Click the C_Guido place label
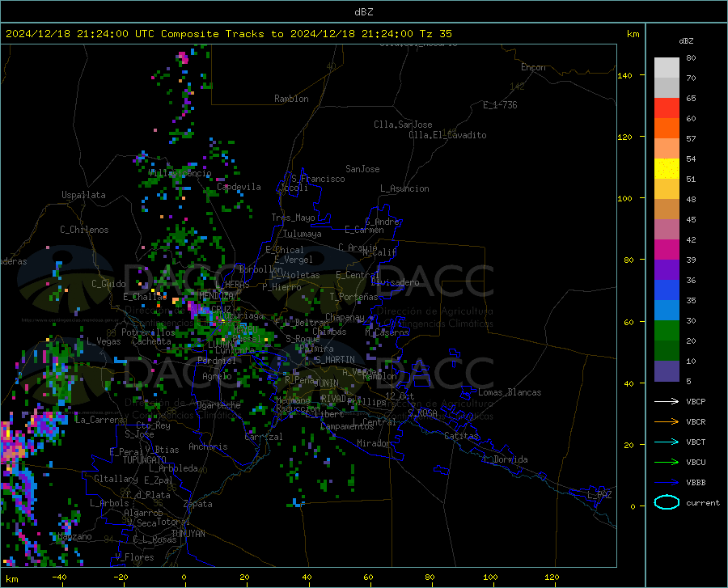 click(x=108, y=284)
